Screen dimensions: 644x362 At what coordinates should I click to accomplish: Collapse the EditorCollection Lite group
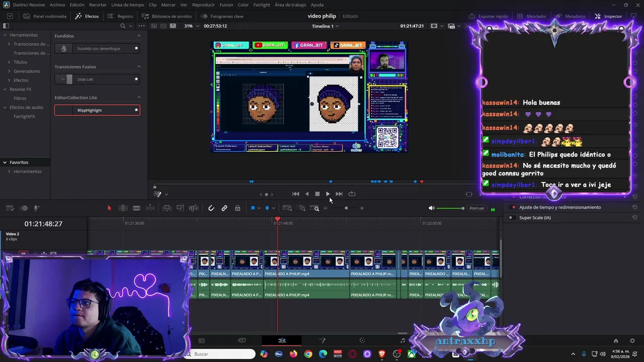tap(139, 98)
